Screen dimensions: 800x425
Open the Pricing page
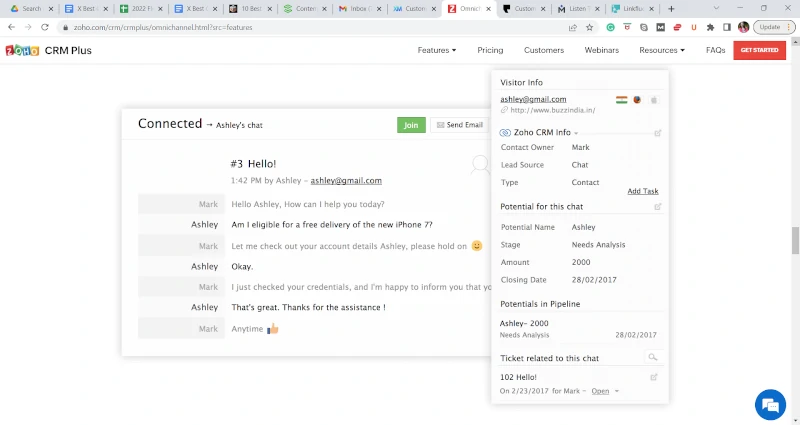pos(490,50)
